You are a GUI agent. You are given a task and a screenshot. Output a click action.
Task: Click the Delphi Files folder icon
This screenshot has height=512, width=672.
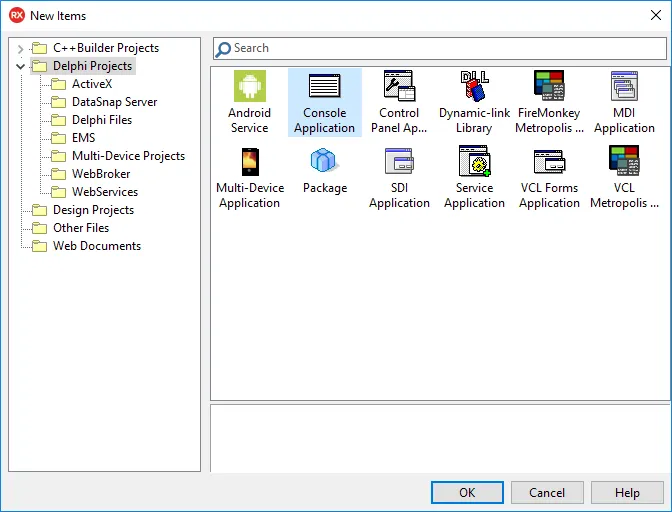click(x=58, y=120)
